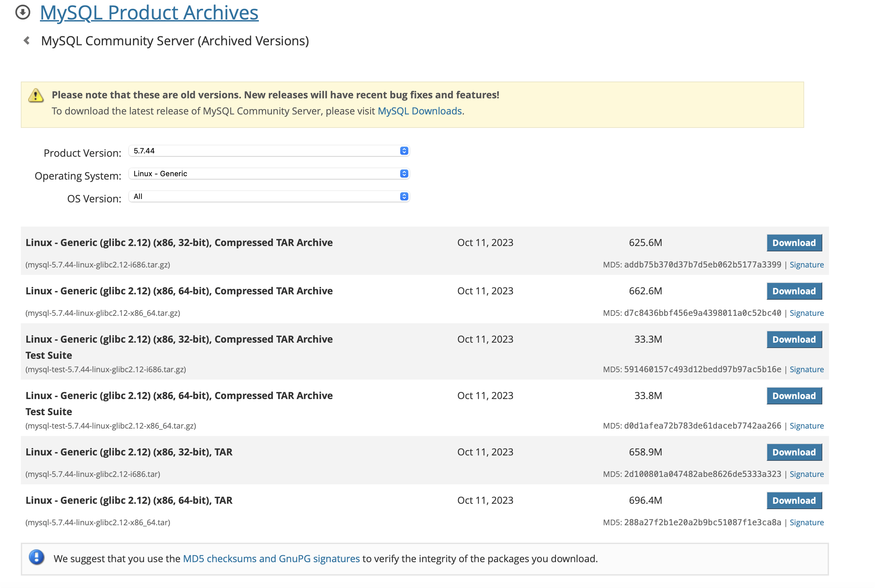
Task: Click the back chevron next to MySQL Community Server
Action: point(27,41)
